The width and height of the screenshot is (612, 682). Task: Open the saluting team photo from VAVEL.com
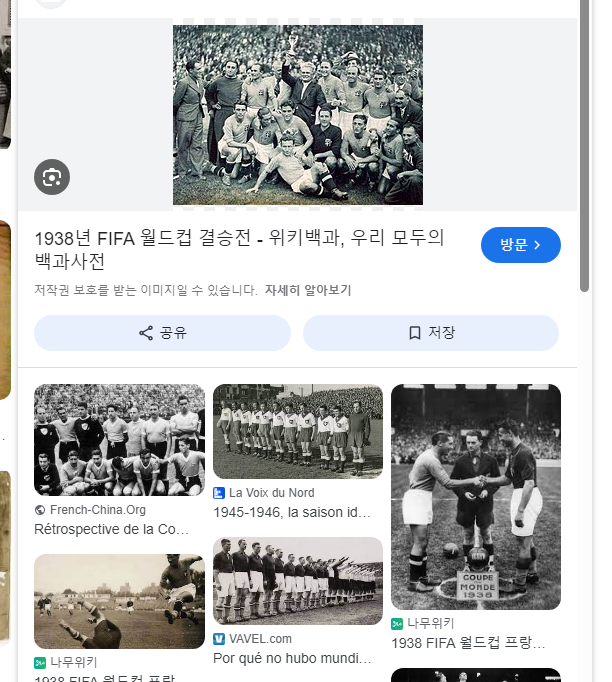pyautogui.click(x=298, y=581)
